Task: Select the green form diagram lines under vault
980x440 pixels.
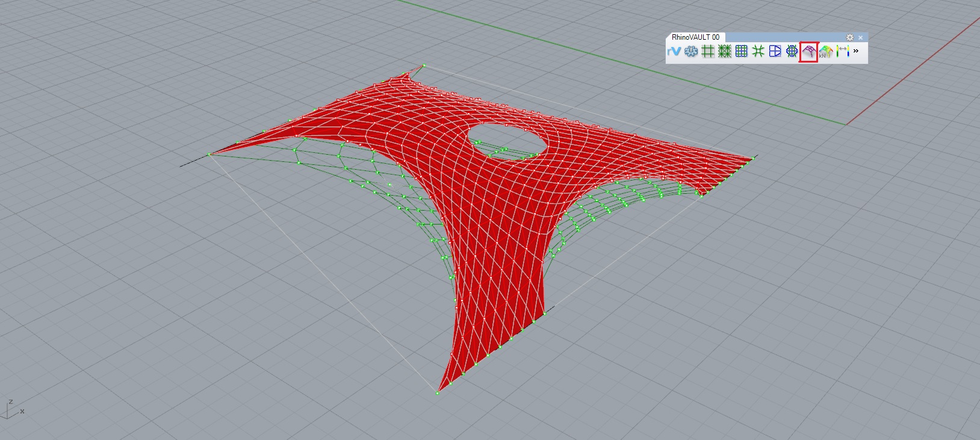Action: point(361,175)
